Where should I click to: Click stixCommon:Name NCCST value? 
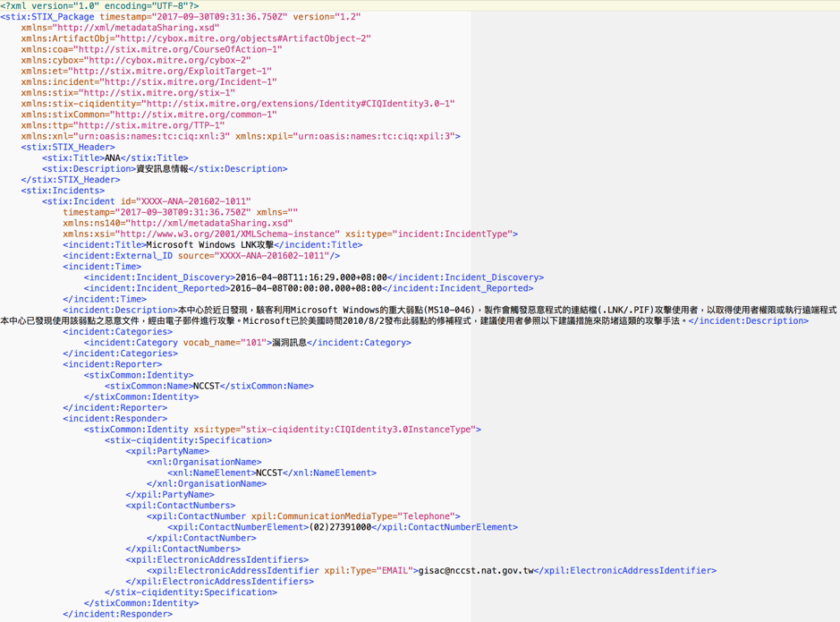coord(207,386)
